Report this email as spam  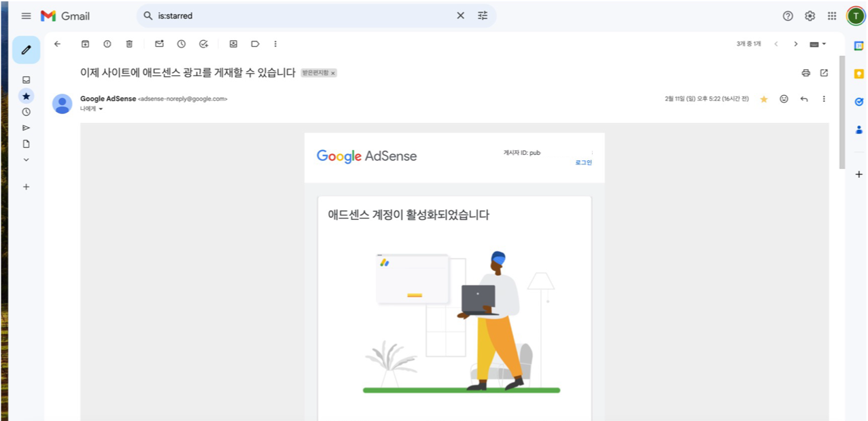[x=107, y=43]
